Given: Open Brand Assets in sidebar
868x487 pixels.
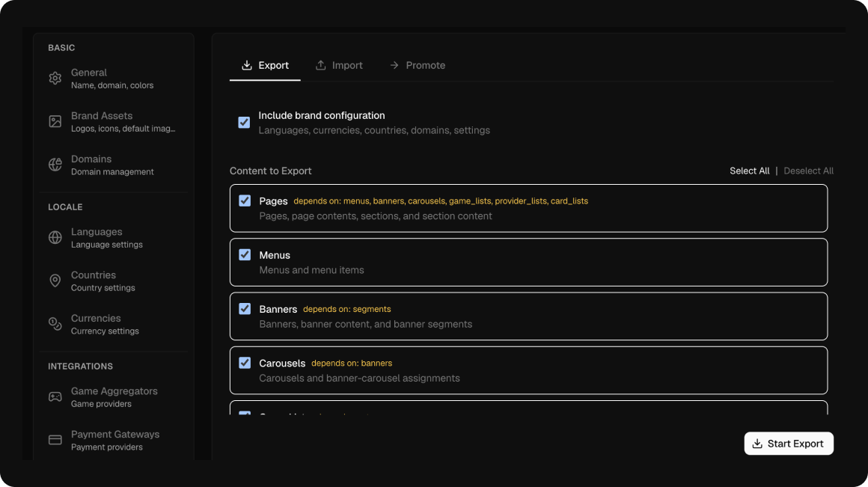Looking at the screenshot, I should pos(114,122).
